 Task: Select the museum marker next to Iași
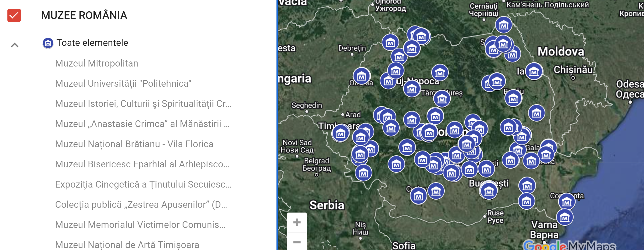(534, 71)
